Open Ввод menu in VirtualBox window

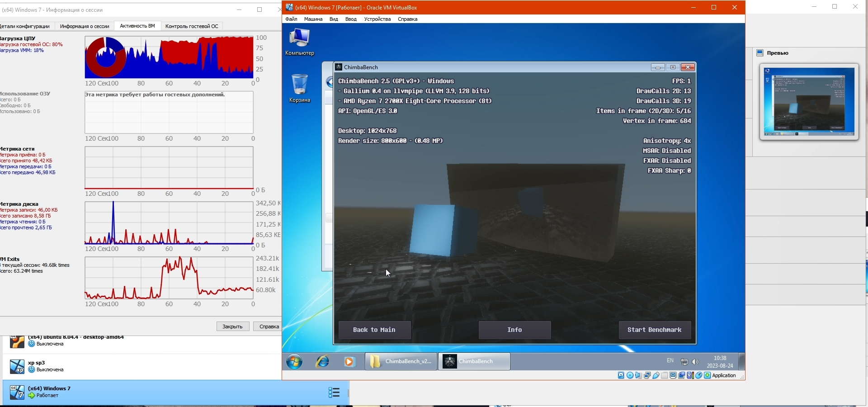pos(351,19)
